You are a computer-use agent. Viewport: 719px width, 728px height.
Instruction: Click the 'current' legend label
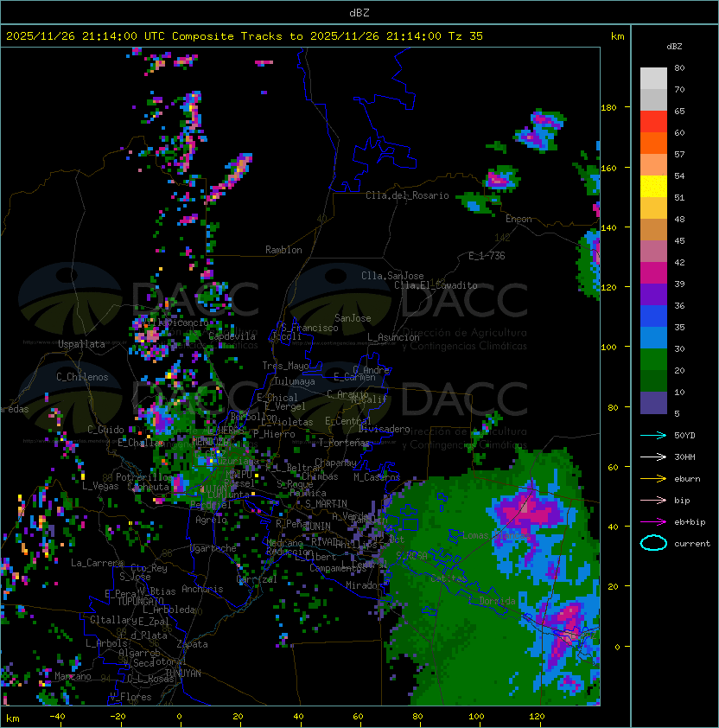692,544
